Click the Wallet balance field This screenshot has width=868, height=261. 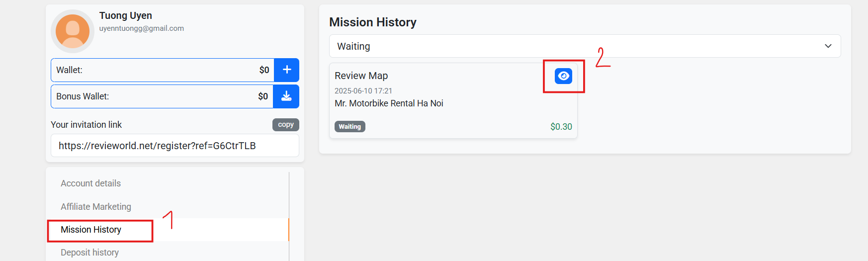point(163,70)
